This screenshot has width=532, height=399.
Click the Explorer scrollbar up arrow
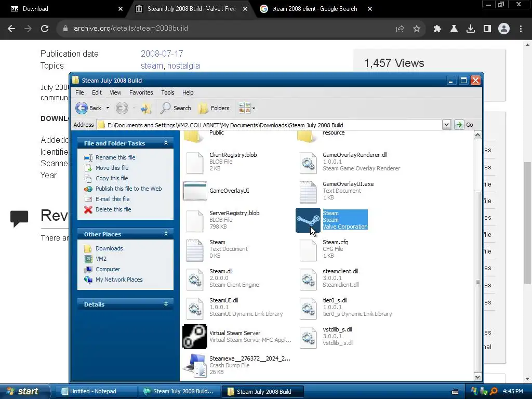[x=477, y=135]
